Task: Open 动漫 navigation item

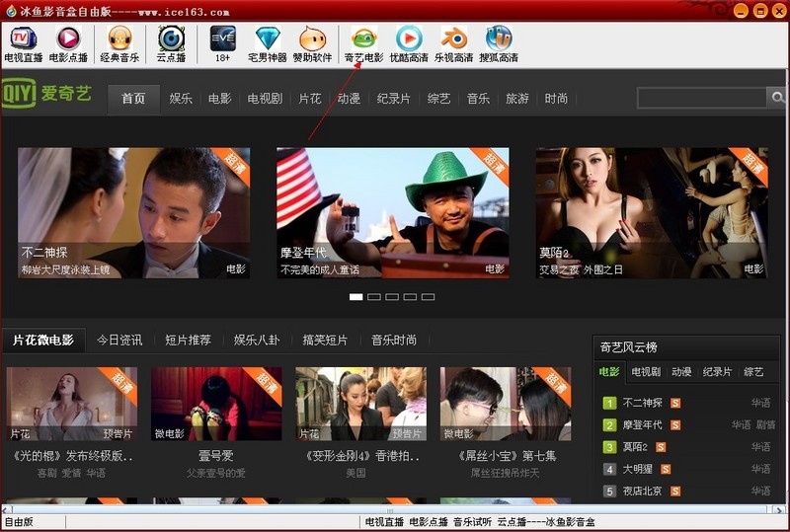Action: pos(349,99)
